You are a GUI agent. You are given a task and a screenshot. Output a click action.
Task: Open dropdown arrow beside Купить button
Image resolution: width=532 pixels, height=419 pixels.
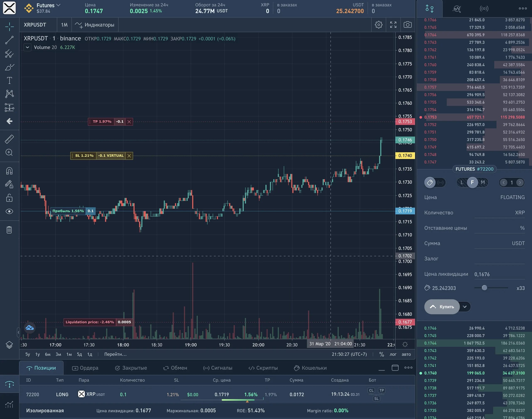point(465,307)
